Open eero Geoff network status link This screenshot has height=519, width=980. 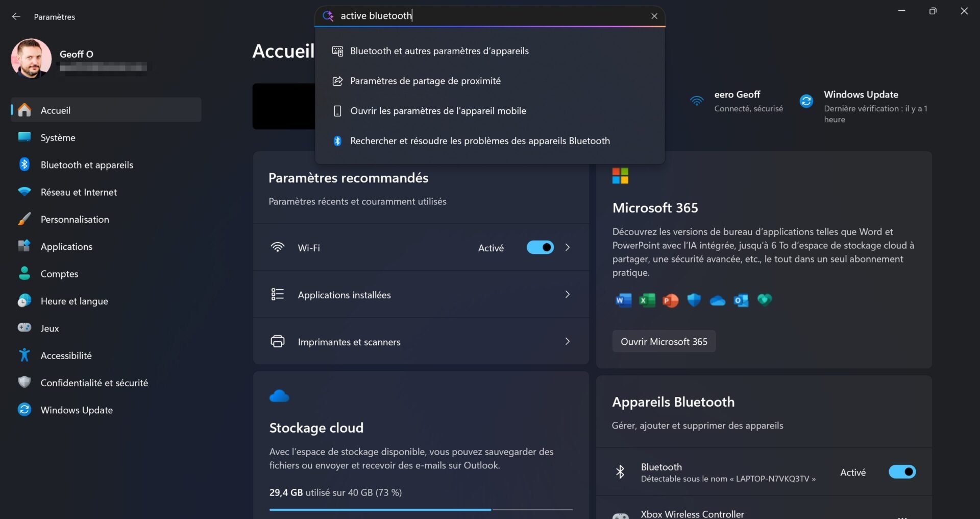[736, 101]
